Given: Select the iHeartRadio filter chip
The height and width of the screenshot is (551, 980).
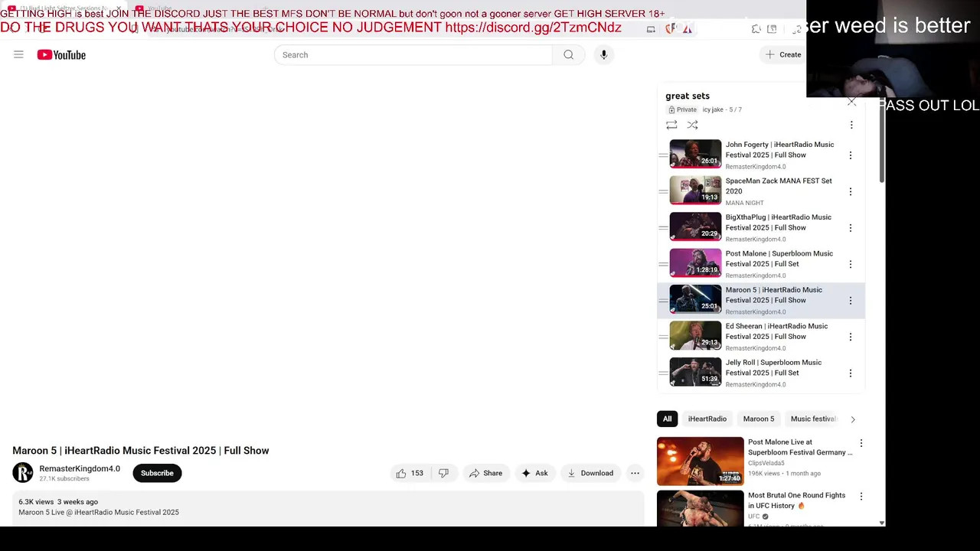Looking at the screenshot, I should point(707,419).
